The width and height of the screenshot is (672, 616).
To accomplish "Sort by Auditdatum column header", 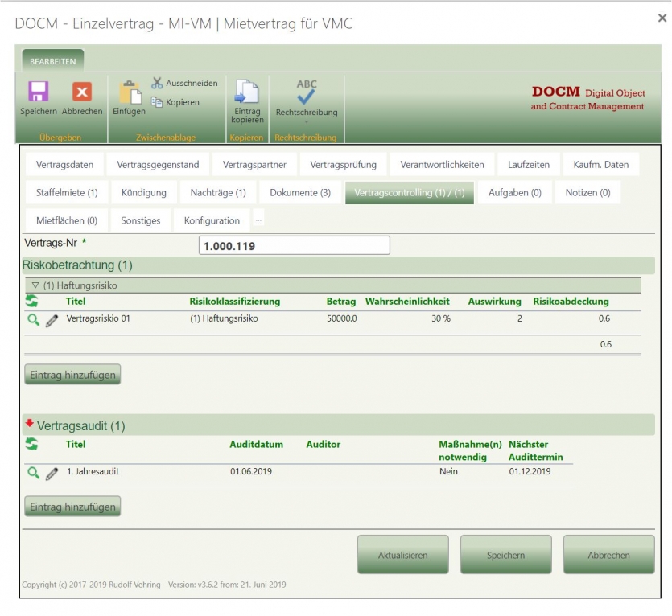I will coord(256,444).
